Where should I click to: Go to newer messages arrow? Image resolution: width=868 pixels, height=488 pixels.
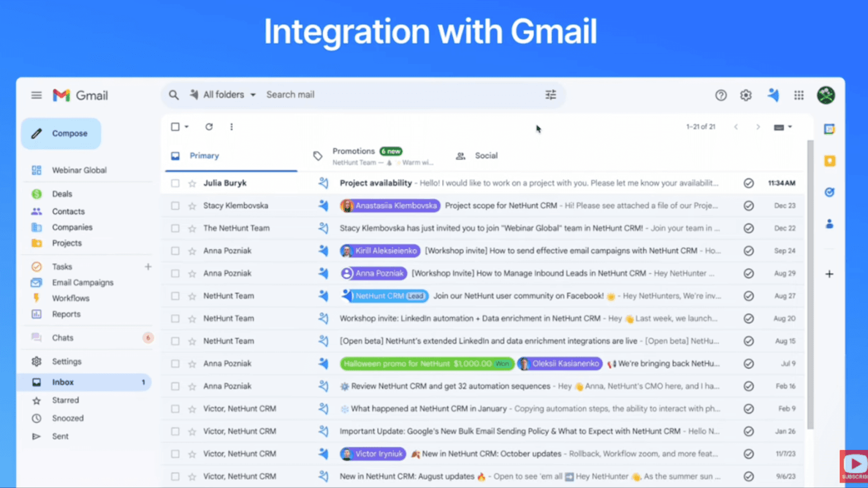(x=736, y=127)
